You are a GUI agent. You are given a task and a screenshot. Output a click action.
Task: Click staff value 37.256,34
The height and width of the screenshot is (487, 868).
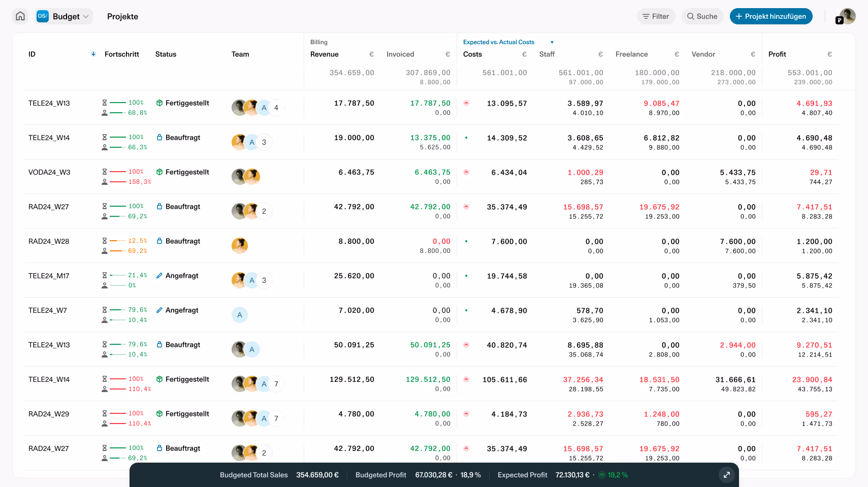pyautogui.click(x=583, y=379)
